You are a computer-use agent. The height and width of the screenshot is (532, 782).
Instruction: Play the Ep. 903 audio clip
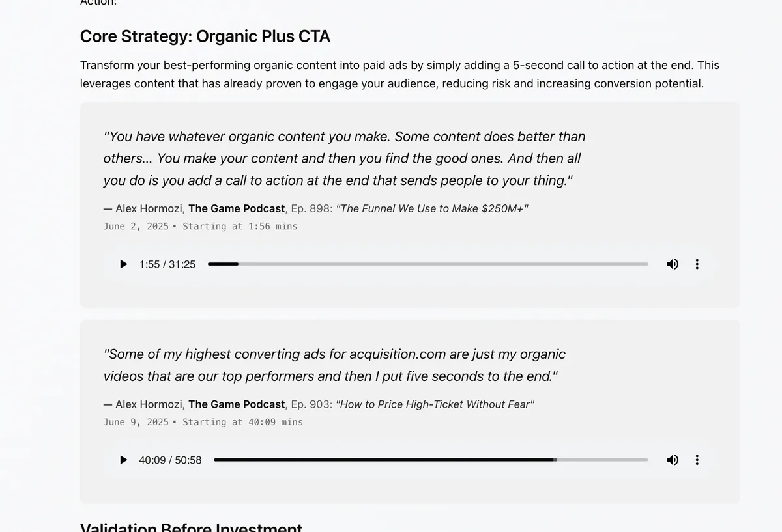click(x=124, y=460)
